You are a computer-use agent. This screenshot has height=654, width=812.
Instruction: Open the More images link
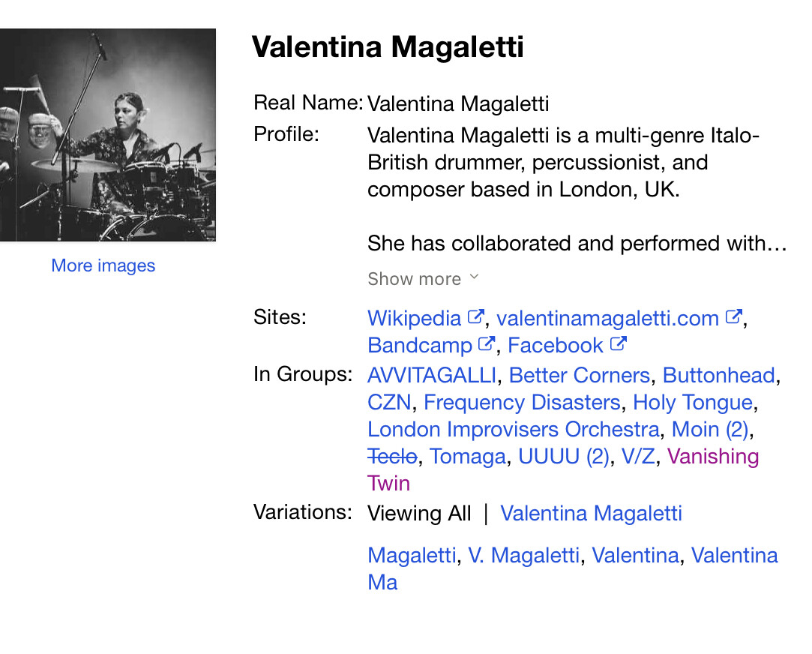pyautogui.click(x=103, y=265)
